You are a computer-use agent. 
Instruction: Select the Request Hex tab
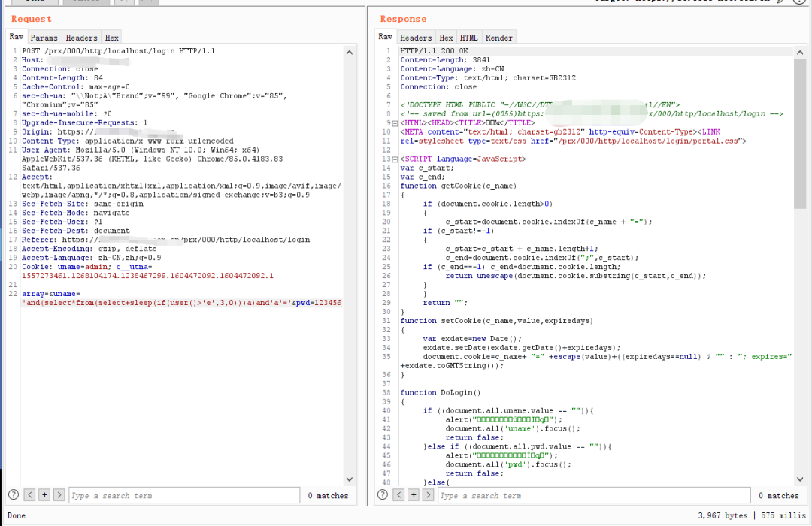pyautogui.click(x=111, y=38)
